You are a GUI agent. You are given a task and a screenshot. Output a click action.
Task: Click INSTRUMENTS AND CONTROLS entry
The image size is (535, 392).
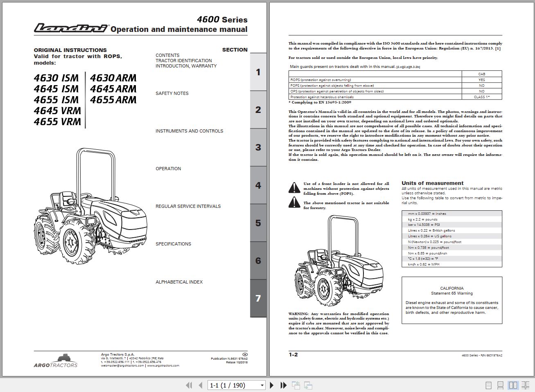point(189,131)
